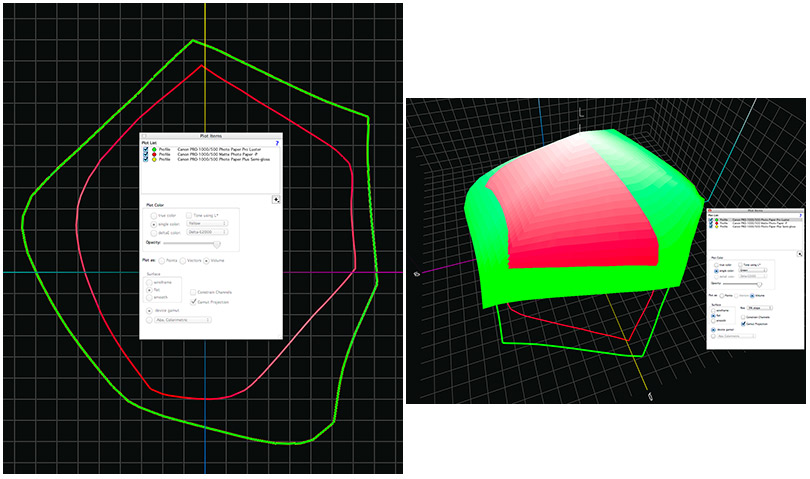This screenshot has width=810, height=479.
Task: Click the yellow color dot of Plus Semi-gloss profile in left panel
Action: [154, 160]
